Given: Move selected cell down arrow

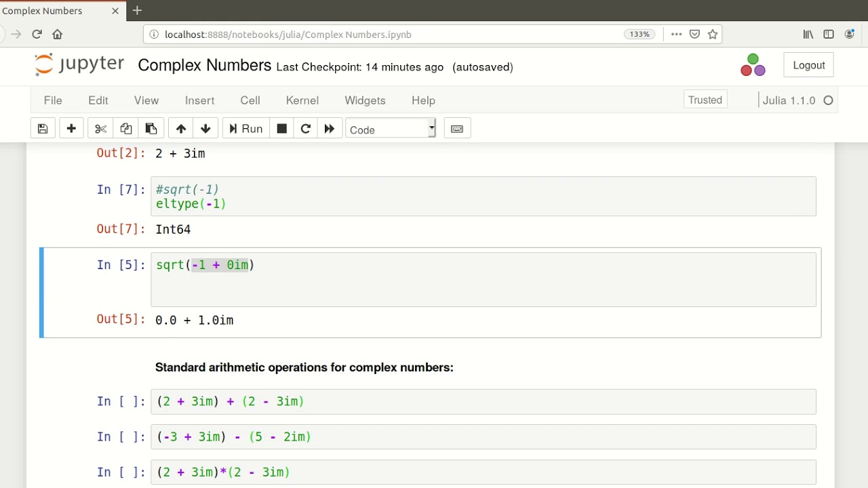Looking at the screenshot, I should click(x=205, y=129).
